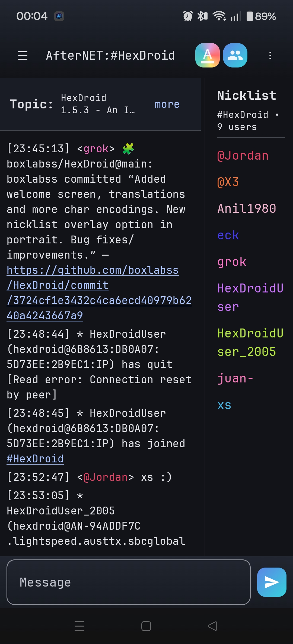The image size is (293, 644).
Task: Click the #HexDroid channel link in chat
Action: 35,459
